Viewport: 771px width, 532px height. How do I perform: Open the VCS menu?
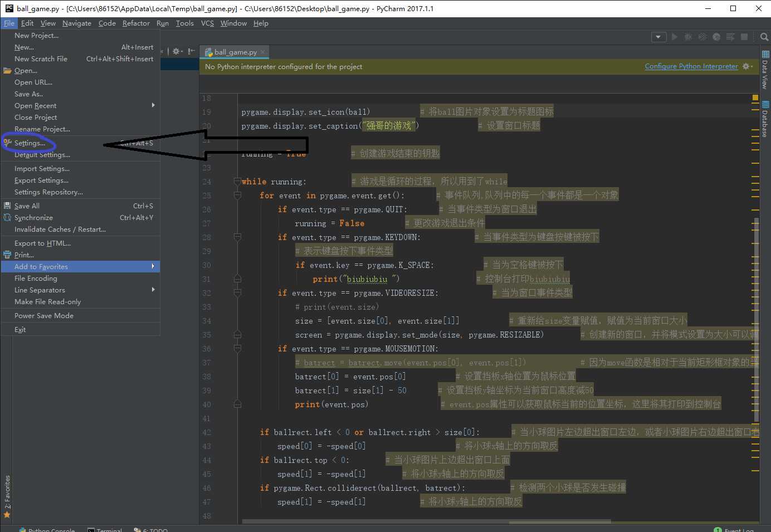click(x=207, y=23)
